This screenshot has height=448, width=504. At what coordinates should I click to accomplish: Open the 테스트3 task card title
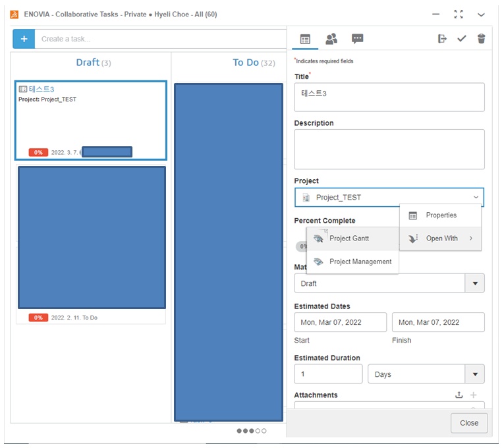41,89
